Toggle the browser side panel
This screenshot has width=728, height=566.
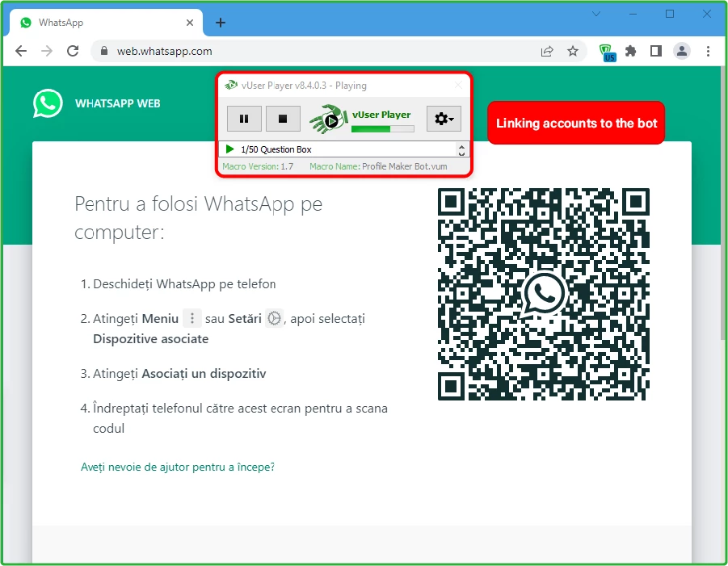[656, 51]
